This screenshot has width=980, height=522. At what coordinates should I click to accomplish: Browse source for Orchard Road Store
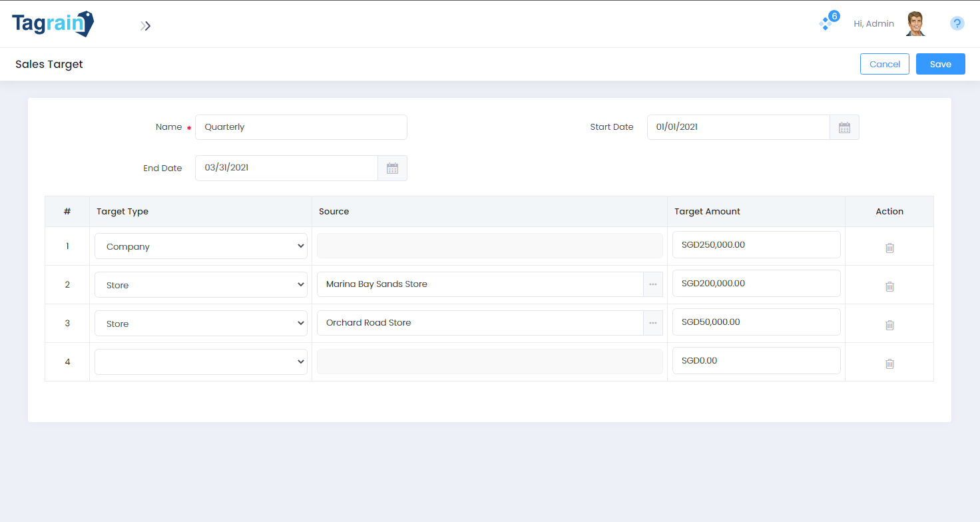pyautogui.click(x=652, y=323)
